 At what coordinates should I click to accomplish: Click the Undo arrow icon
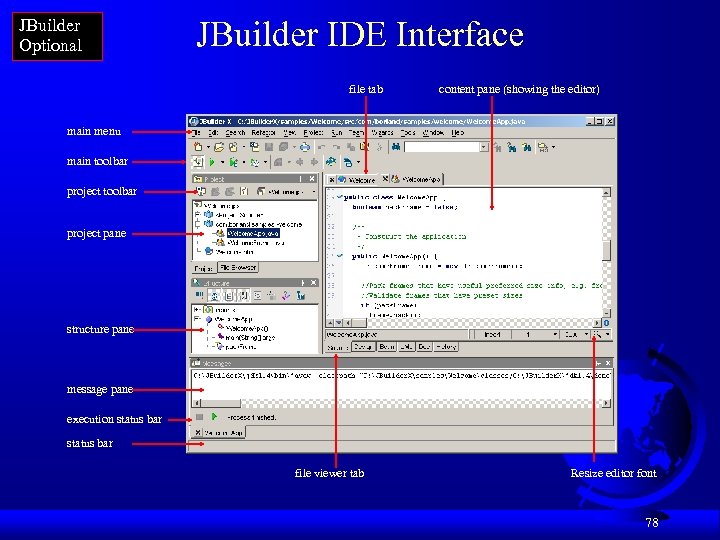click(x=322, y=147)
